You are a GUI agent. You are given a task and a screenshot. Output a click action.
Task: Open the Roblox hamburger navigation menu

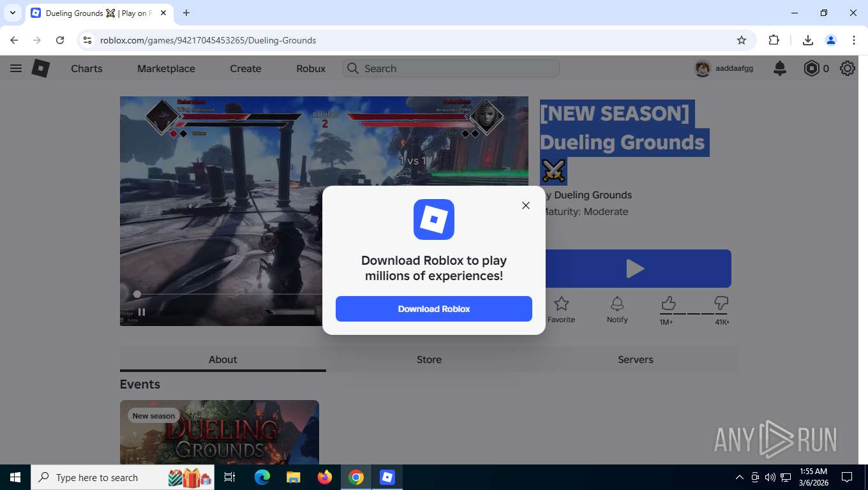(x=16, y=68)
